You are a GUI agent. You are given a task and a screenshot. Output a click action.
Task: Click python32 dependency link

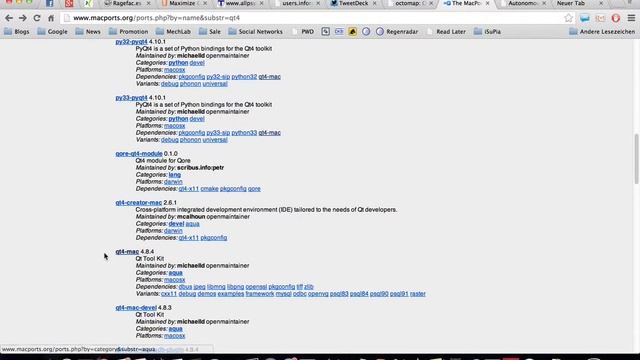click(x=244, y=77)
